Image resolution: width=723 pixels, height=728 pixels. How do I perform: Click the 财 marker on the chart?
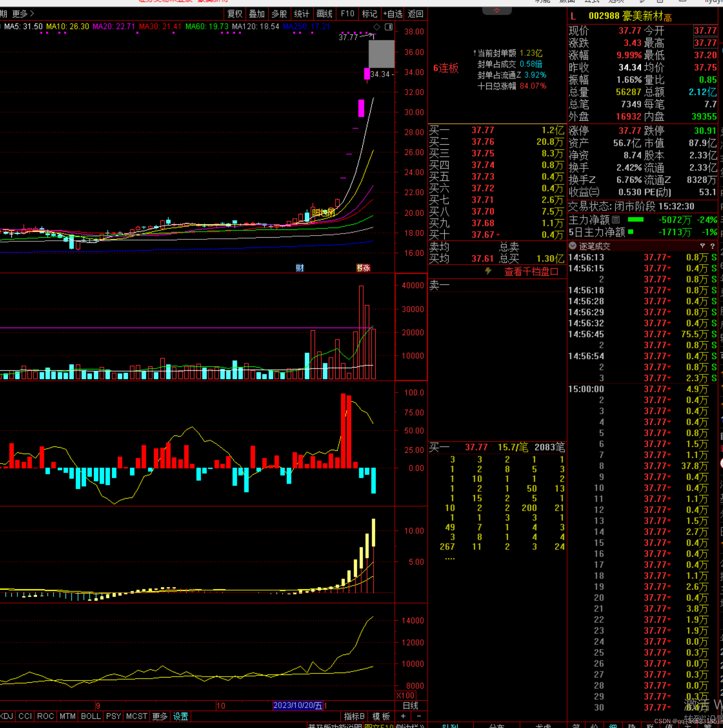300,268
